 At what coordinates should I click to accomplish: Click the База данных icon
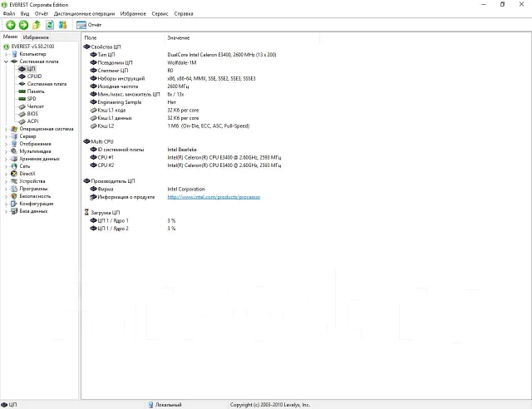click(x=14, y=211)
